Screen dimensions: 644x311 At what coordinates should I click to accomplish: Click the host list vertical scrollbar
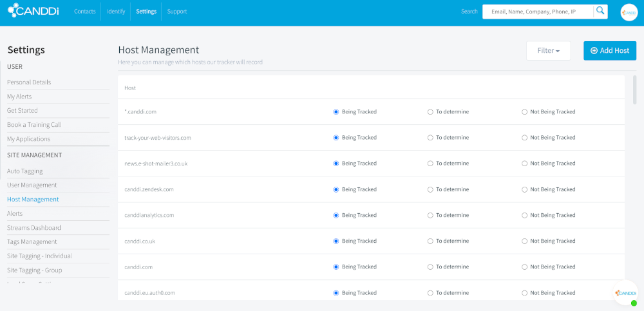[635, 90]
